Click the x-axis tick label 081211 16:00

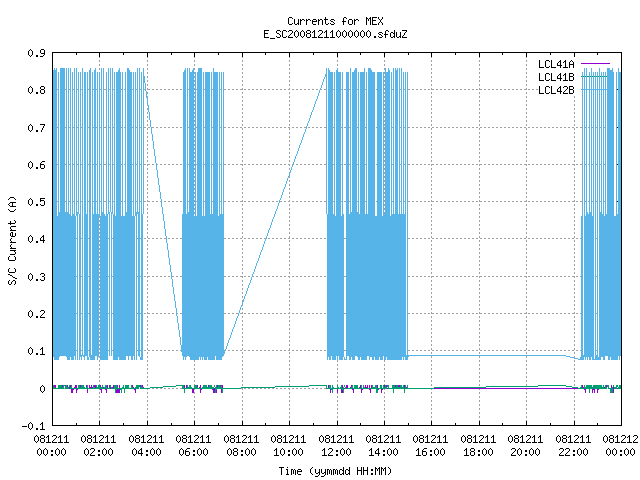pyautogui.click(x=431, y=446)
